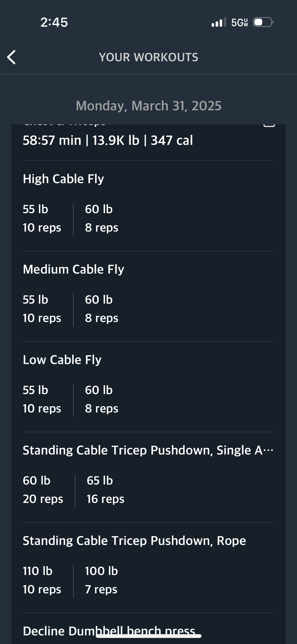Select Low Cable Fly 55 lb set

(x=42, y=399)
